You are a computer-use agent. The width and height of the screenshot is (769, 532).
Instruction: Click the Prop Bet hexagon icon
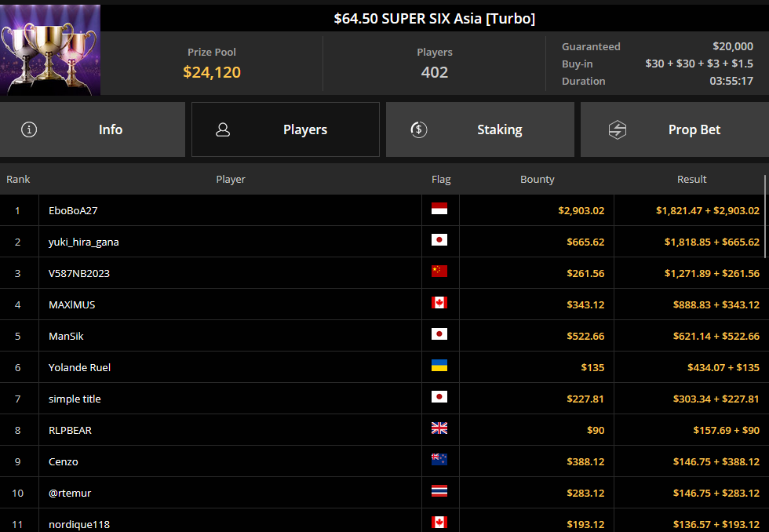click(618, 130)
